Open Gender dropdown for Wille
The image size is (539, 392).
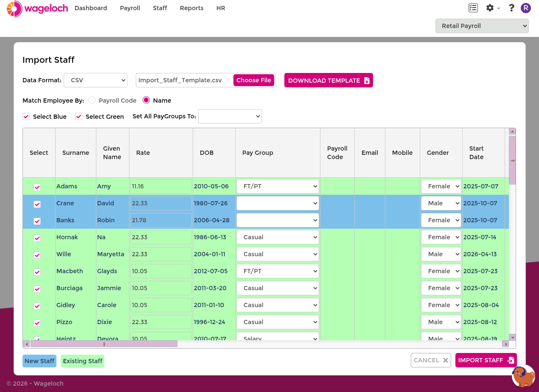441,254
